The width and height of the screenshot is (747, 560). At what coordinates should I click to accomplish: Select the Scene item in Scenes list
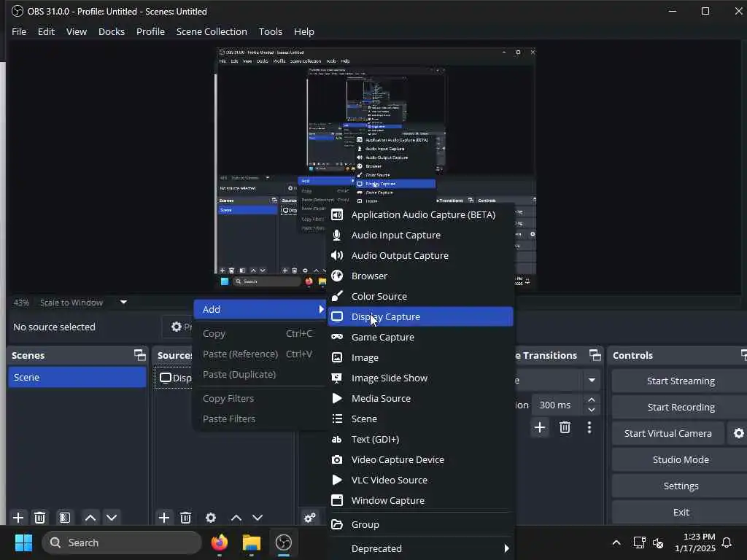77,377
